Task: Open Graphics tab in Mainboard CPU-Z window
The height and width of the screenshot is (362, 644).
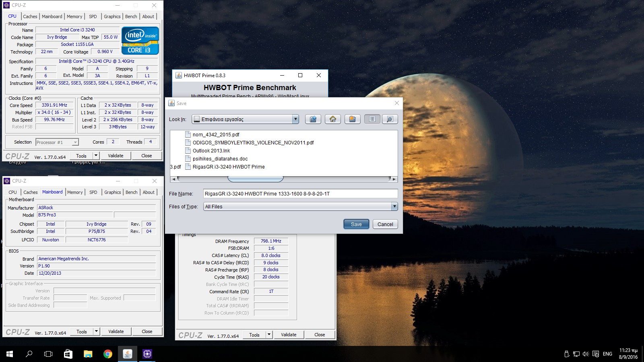Action: (x=113, y=192)
